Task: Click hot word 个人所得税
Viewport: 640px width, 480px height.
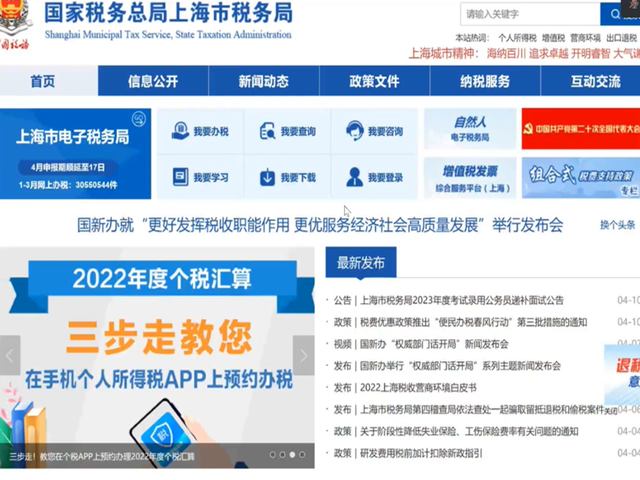Action: 517,38
